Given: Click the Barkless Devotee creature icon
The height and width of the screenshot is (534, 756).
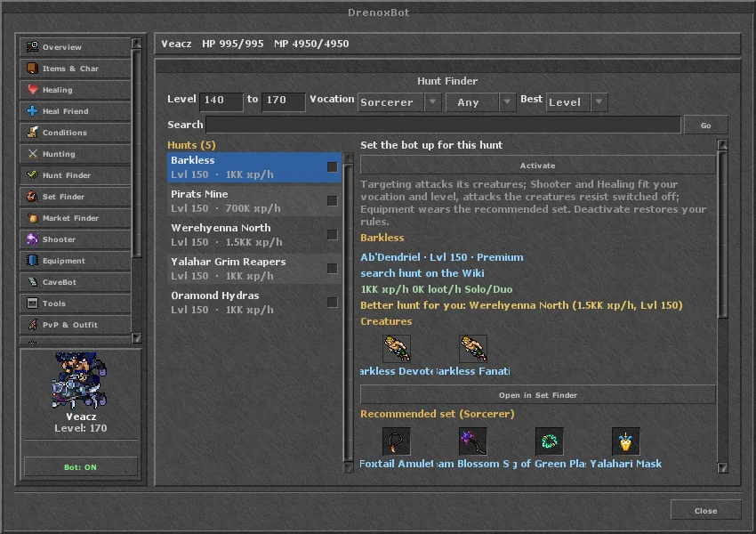Looking at the screenshot, I should click(x=397, y=348).
